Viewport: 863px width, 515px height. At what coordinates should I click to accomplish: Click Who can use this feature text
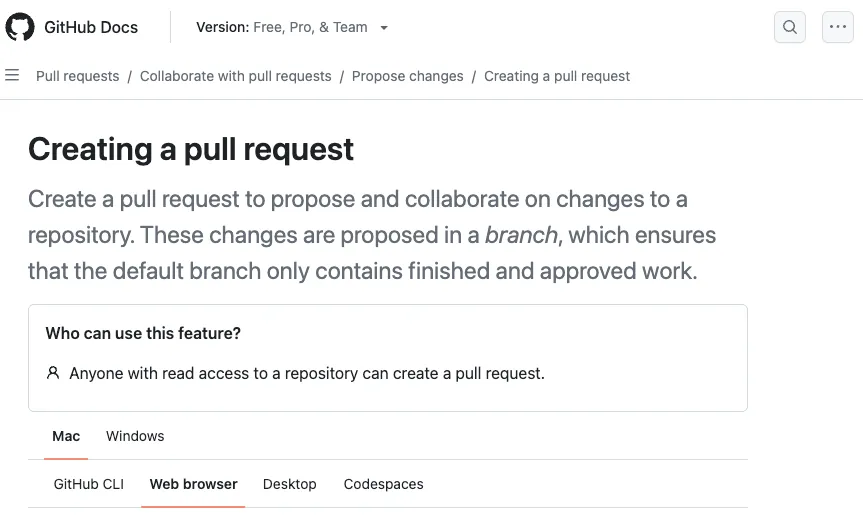143,333
